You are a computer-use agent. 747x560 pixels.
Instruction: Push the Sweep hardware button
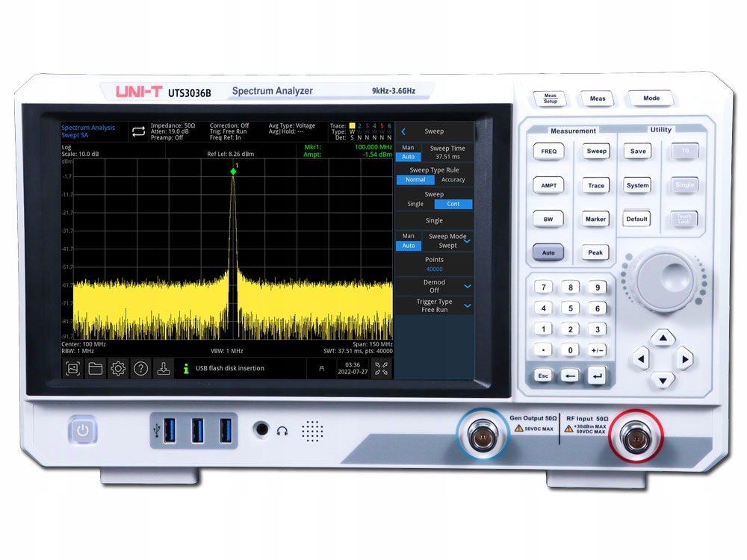596,151
